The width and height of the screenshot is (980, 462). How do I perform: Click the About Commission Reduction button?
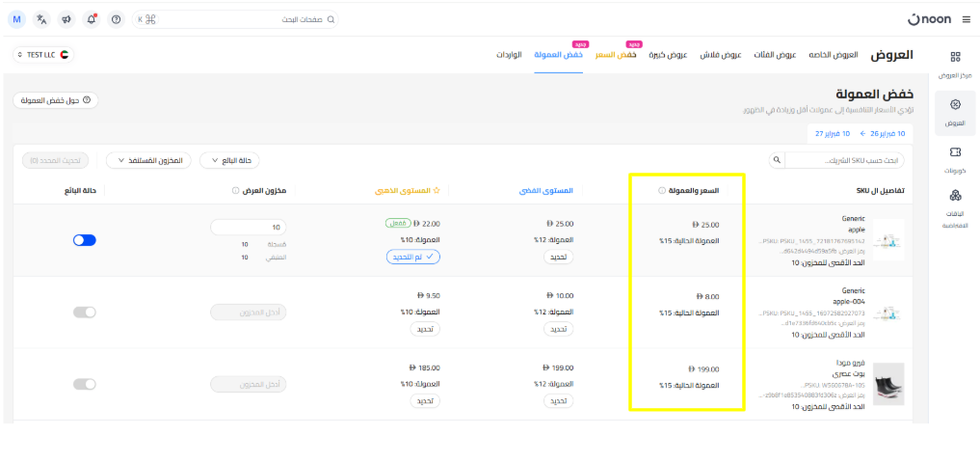point(56,100)
